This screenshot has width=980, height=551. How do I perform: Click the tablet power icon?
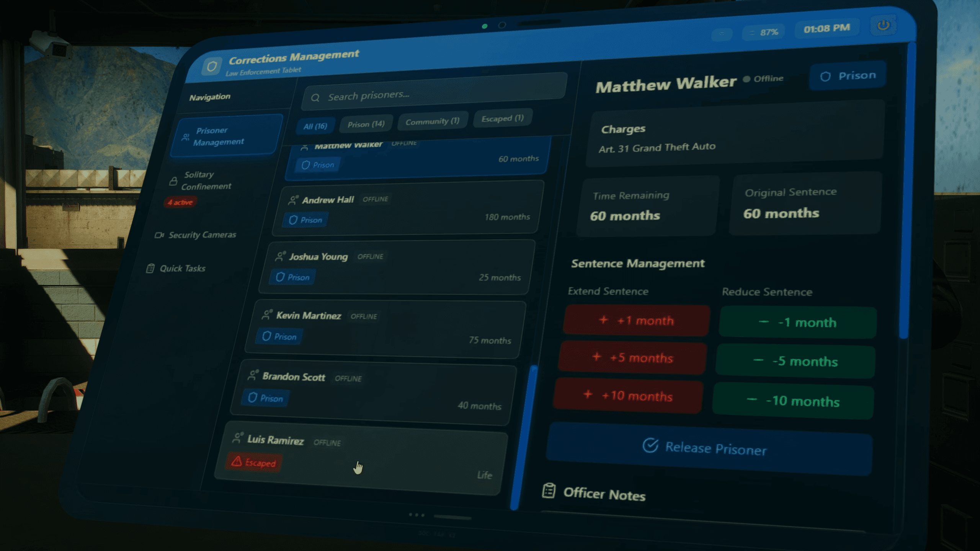pyautogui.click(x=883, y=25)
